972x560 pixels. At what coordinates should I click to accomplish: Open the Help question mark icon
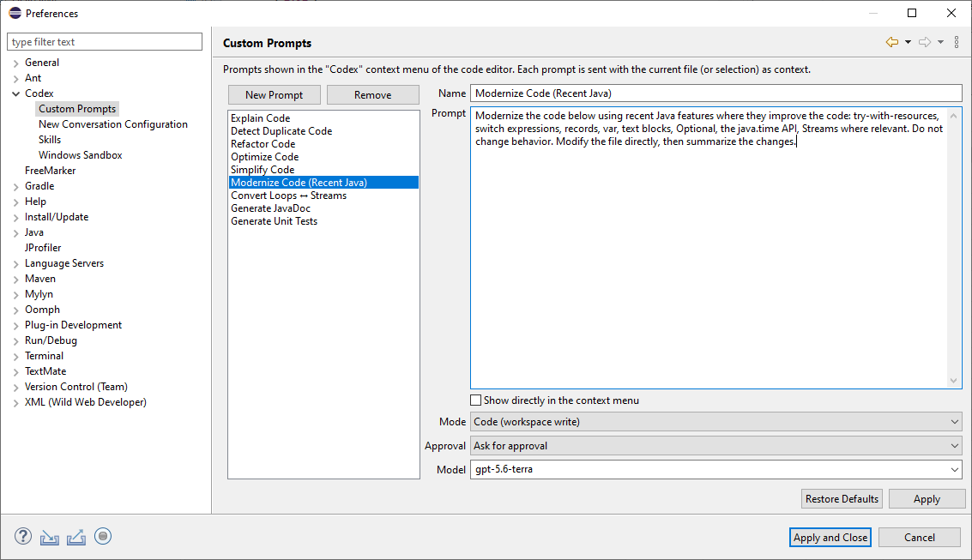coord(23,537)
